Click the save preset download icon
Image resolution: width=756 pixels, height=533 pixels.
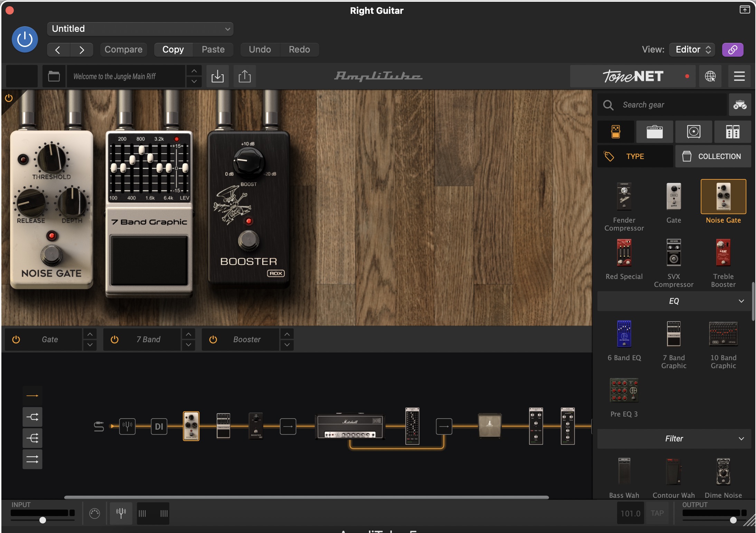pos(217,76)
